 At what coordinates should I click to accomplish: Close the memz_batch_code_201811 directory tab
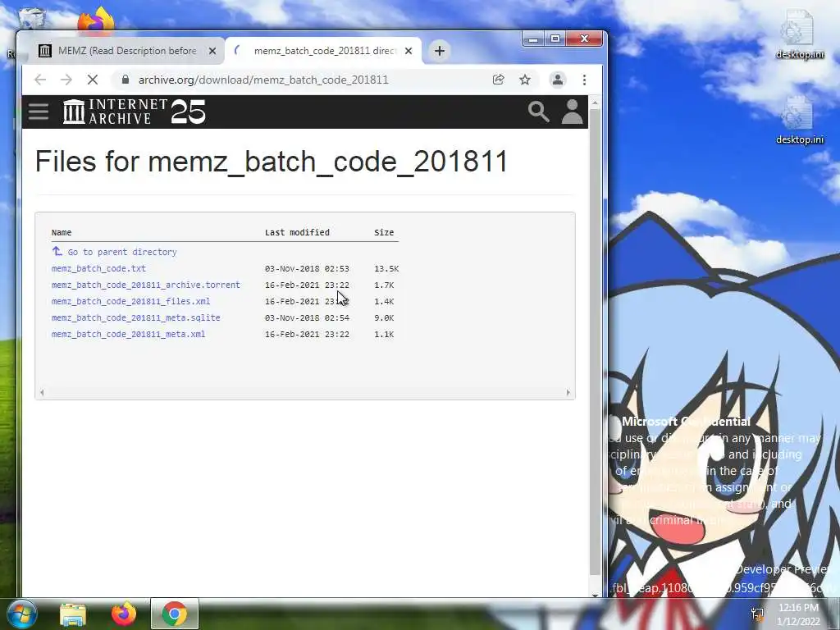tap(409, 51)
